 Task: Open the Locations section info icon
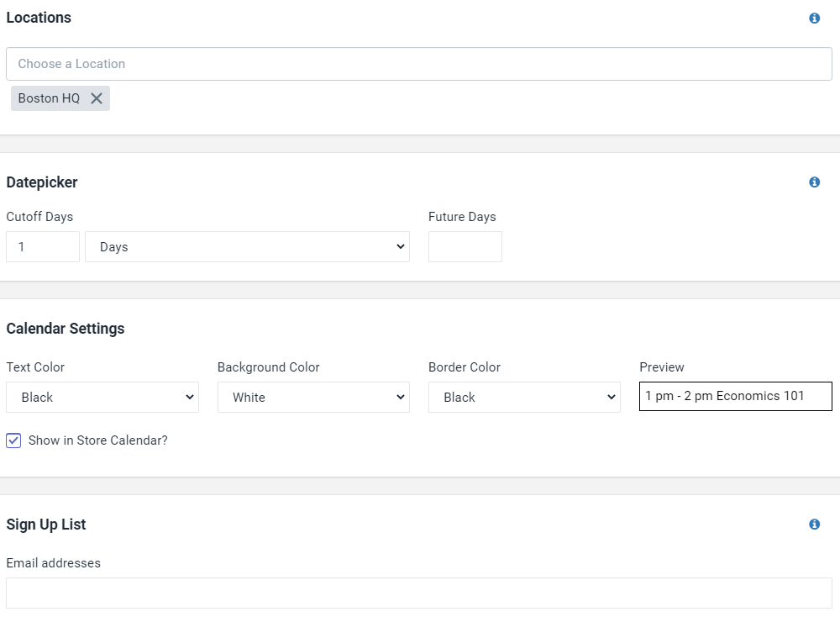[x=814, y=18]
